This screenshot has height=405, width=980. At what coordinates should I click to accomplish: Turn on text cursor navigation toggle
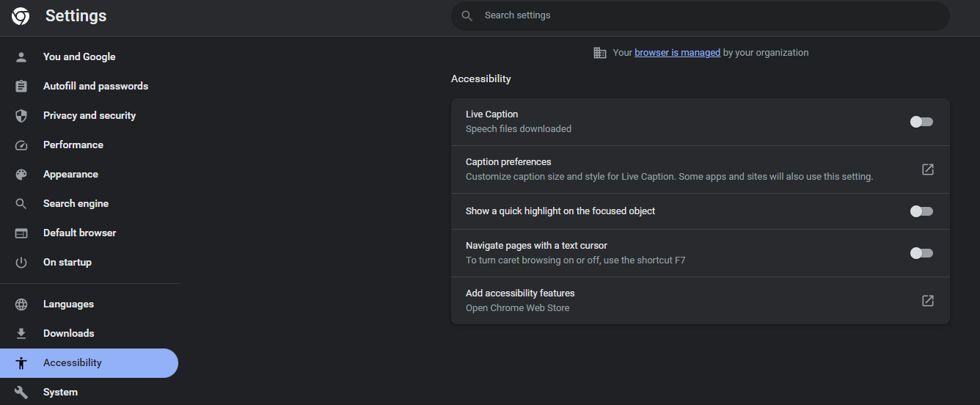[x=921, y=253]
